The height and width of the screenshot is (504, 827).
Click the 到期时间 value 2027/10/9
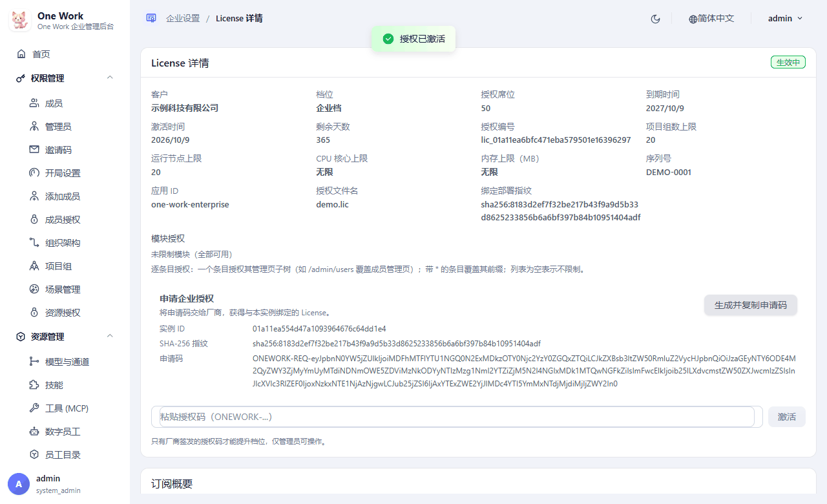tap(665, 108)
